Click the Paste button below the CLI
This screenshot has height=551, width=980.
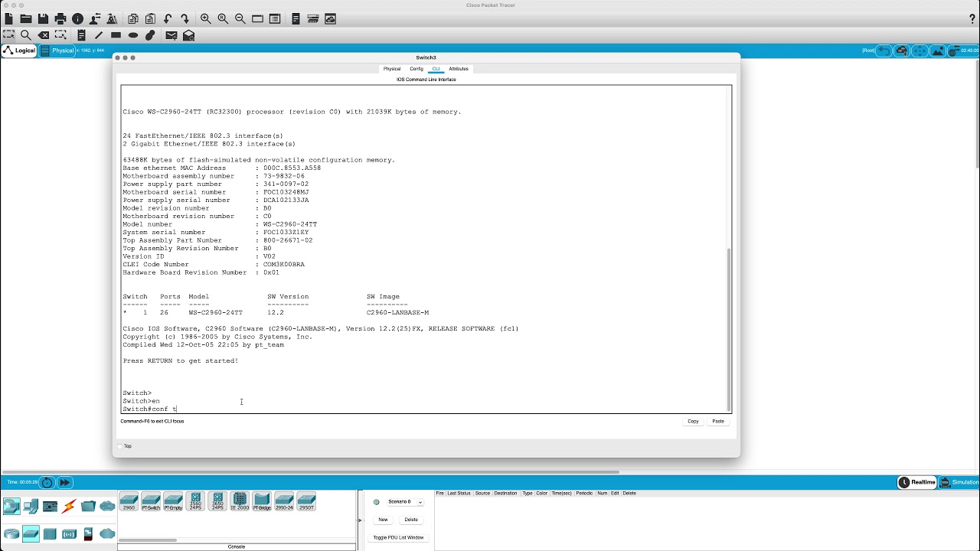[x=718, y=421]
